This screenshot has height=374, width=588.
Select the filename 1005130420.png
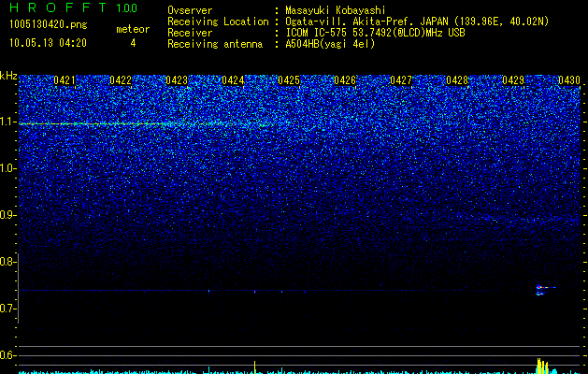coord(48,25)
